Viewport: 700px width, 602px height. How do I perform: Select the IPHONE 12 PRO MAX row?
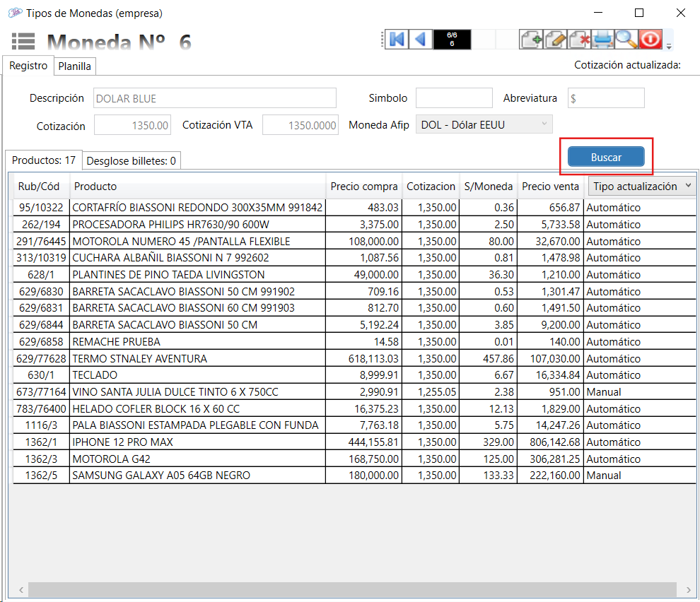click(x=198, y=442)
